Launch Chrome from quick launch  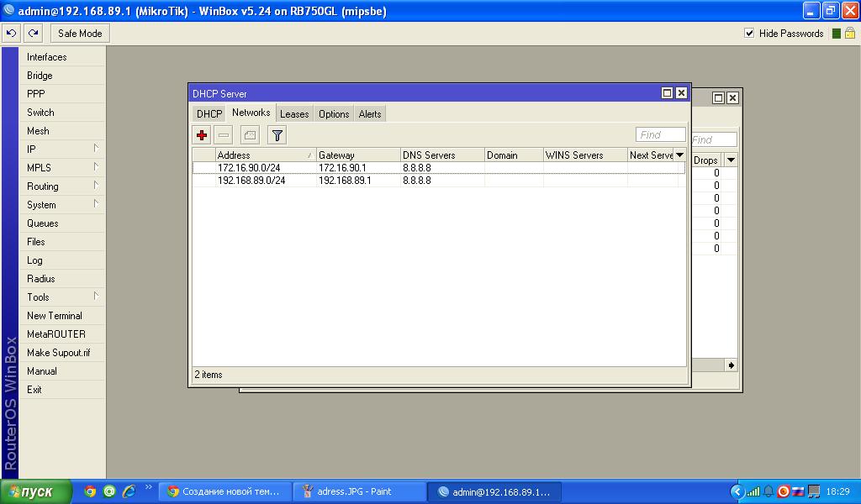coord(90,491)
